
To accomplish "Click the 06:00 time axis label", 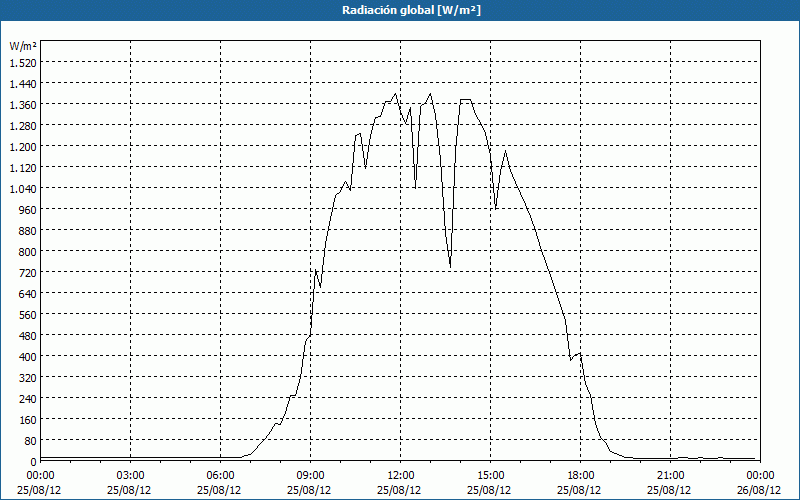I will [220, 476].
